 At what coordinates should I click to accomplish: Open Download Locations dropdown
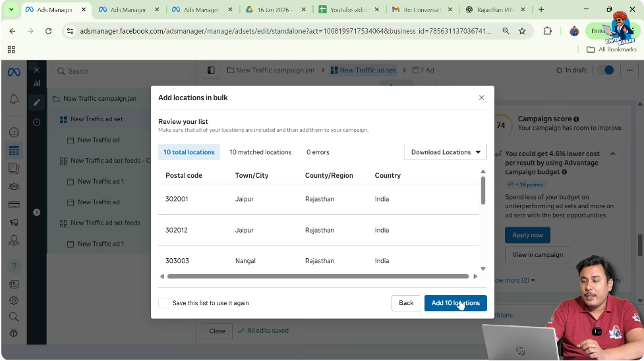coord(445,152)
